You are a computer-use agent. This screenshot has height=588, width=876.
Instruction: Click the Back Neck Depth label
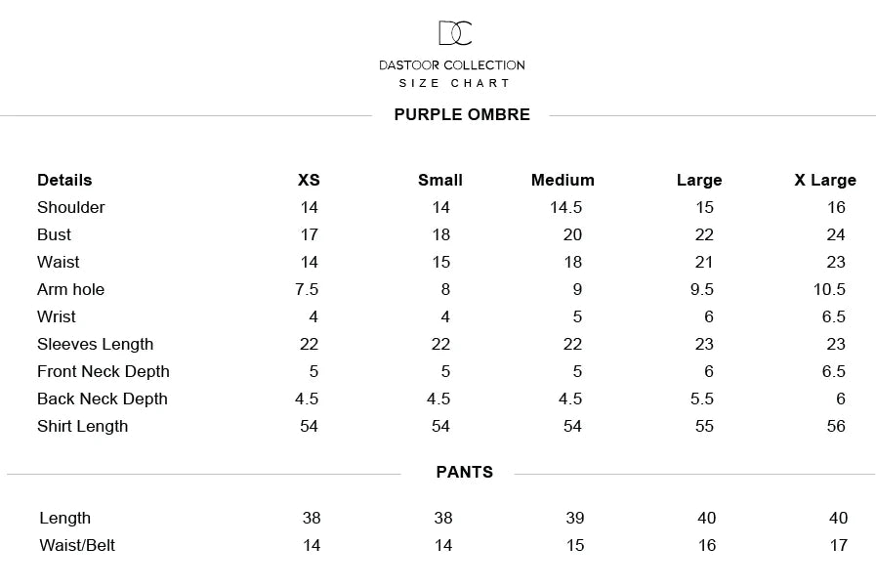(103, 399)
